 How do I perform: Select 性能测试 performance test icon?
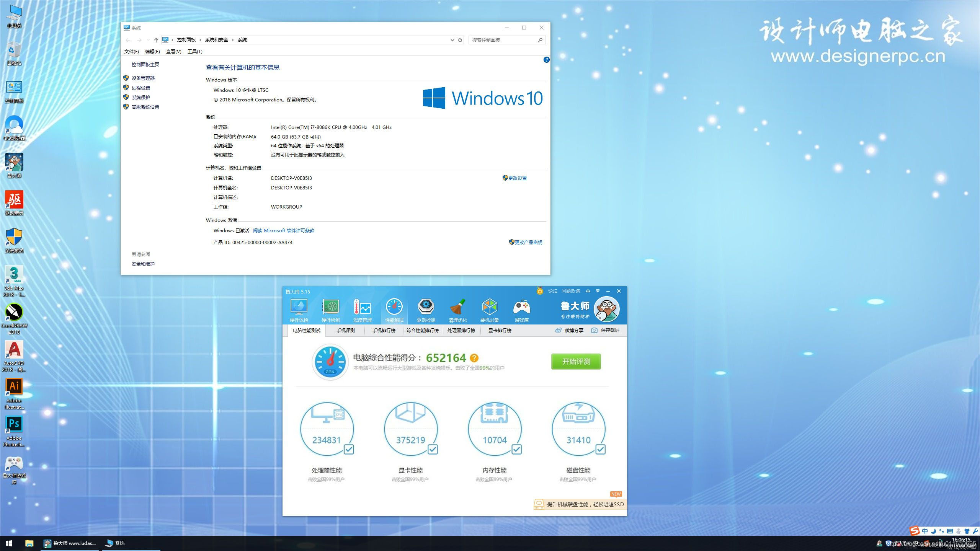[394, 310]
